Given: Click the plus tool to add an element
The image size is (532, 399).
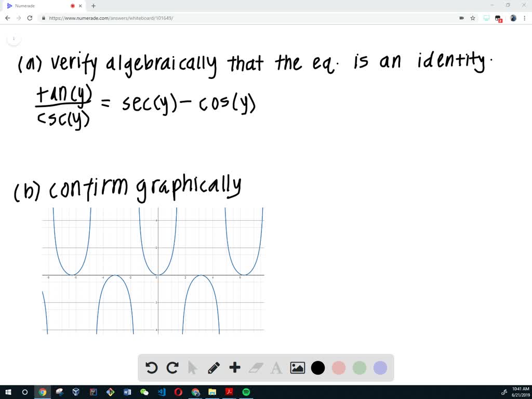Looking at the screenshot, I should pyautogui.click(x=235, y=368).
